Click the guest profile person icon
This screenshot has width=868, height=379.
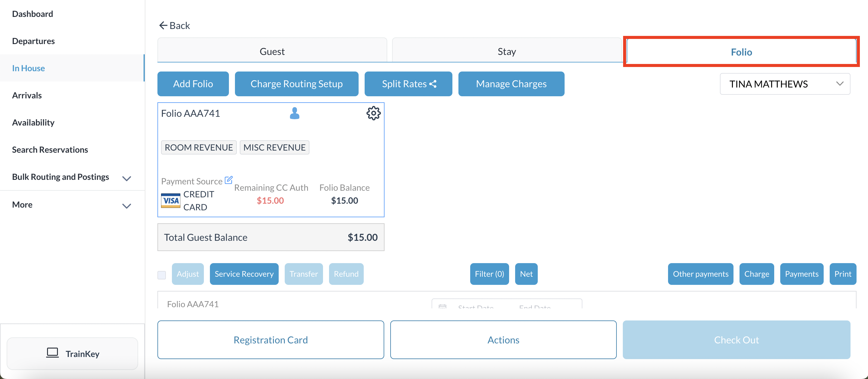(294, 113)
